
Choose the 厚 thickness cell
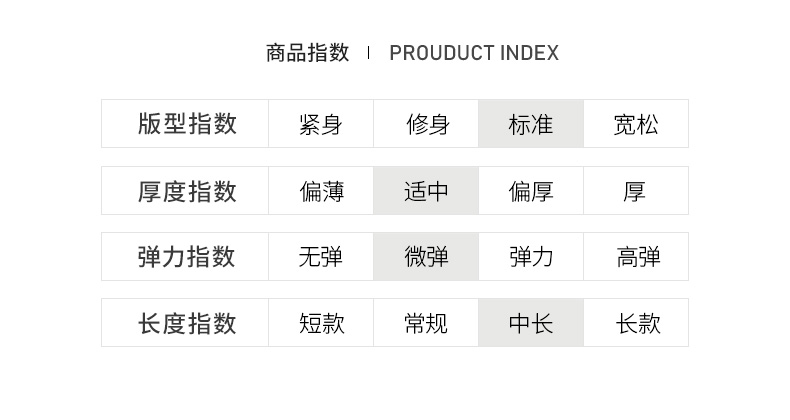[636, 191]
